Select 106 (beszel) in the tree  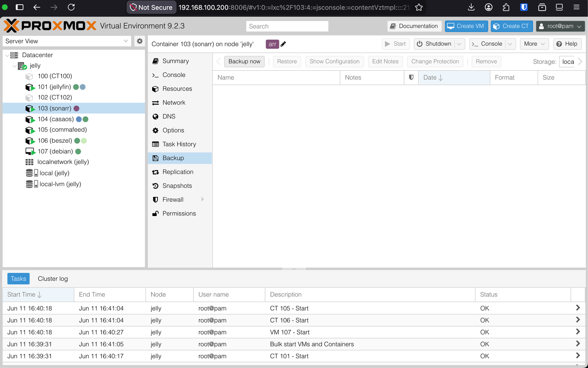click(74, 140)
